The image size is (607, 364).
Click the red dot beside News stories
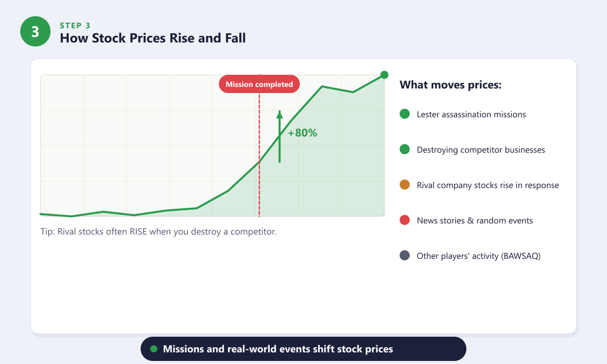[x=405, y=220]
